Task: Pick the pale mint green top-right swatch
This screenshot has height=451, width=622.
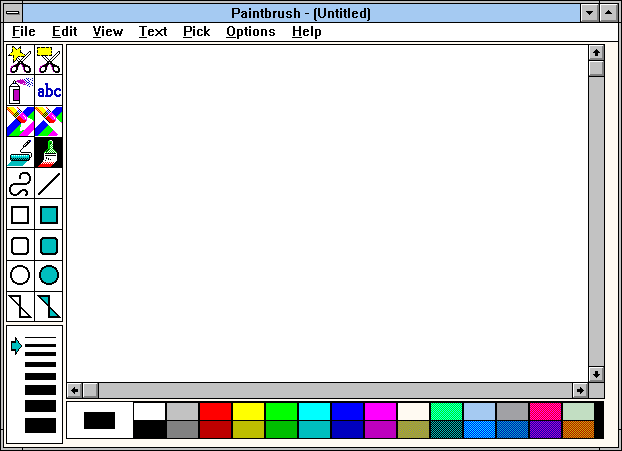Action: (578, 411)
